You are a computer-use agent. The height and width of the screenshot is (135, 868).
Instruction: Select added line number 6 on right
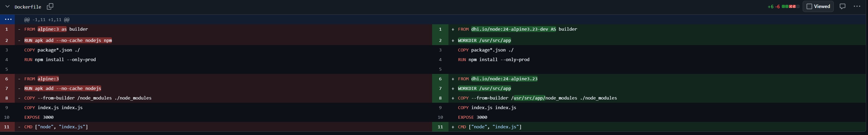(440, 79)
